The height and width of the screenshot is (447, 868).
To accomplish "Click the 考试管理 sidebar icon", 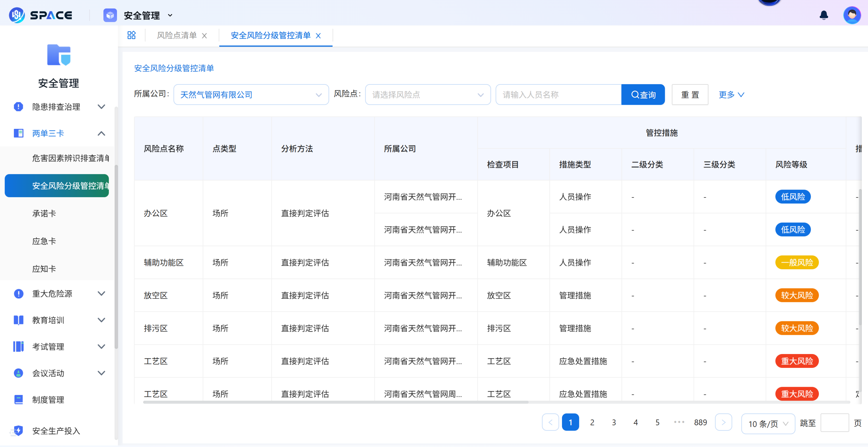I will (18, 346).
